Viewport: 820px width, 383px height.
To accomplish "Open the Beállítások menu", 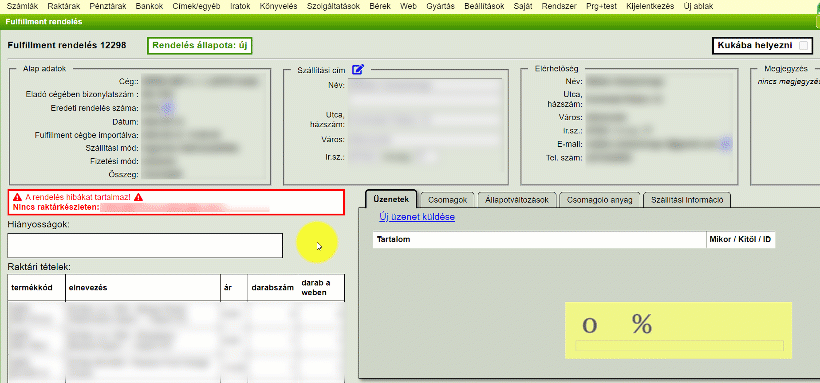I will 484,6.
